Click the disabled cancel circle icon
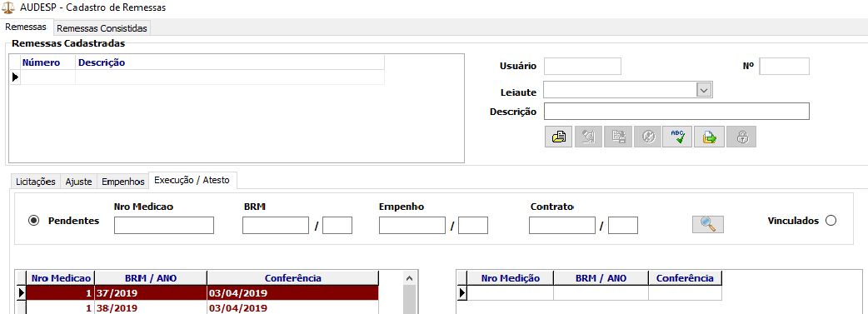 [648, 137]
